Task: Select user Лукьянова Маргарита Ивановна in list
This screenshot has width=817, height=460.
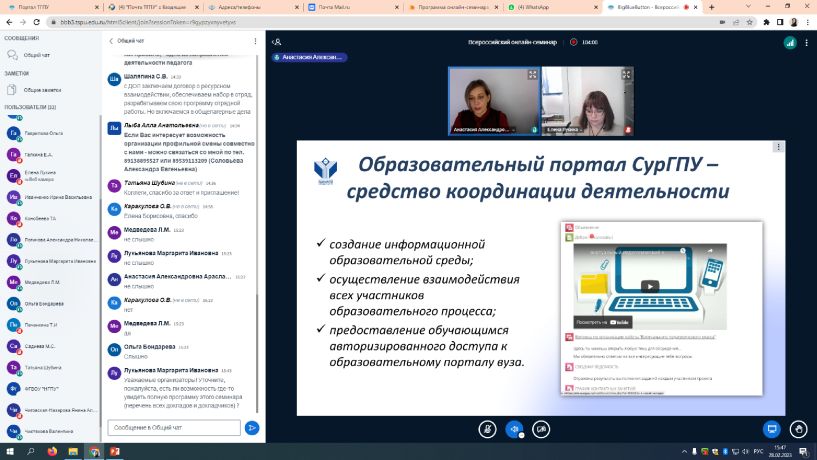Action: [x=52, y=261]
